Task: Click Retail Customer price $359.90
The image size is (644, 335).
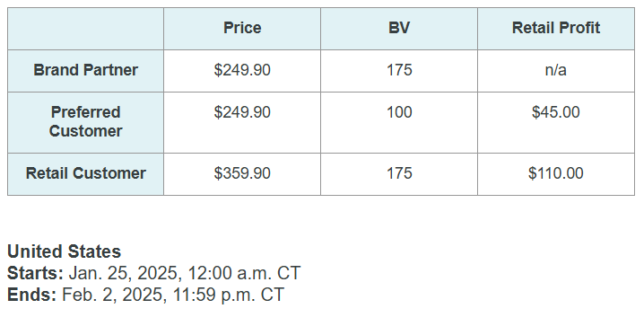Action: click(242, 173)
